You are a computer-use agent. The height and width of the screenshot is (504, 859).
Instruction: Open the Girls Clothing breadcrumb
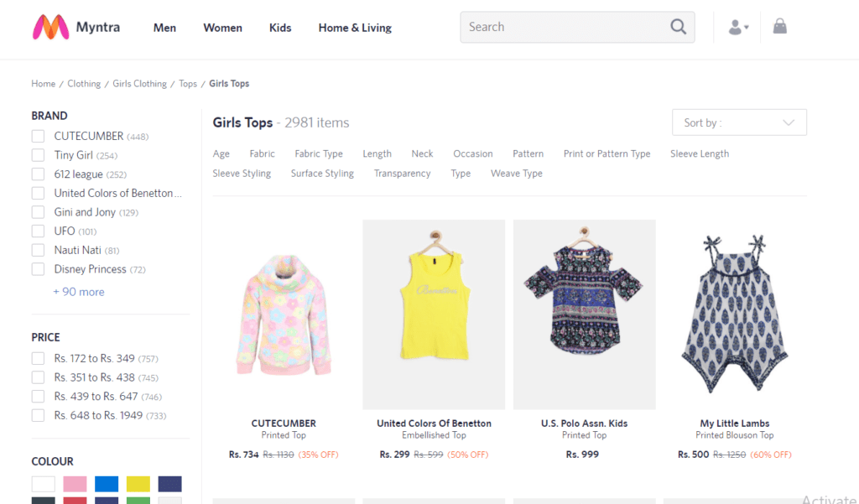(x=139, y=83)
